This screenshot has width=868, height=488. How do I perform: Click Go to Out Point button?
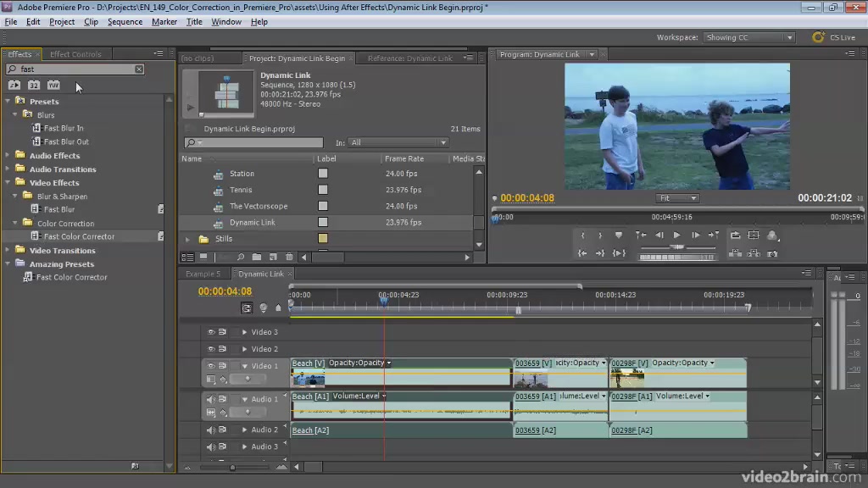[600, 252]
